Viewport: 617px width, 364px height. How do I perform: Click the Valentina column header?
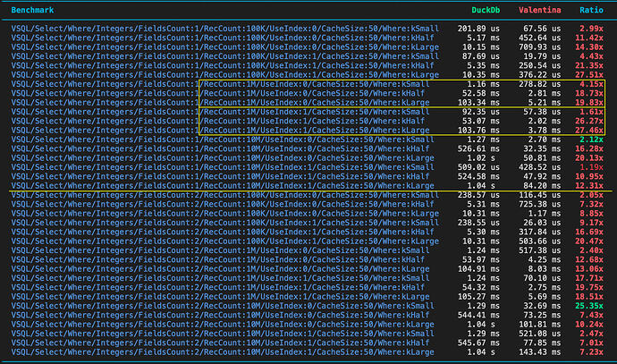point(539,10)
